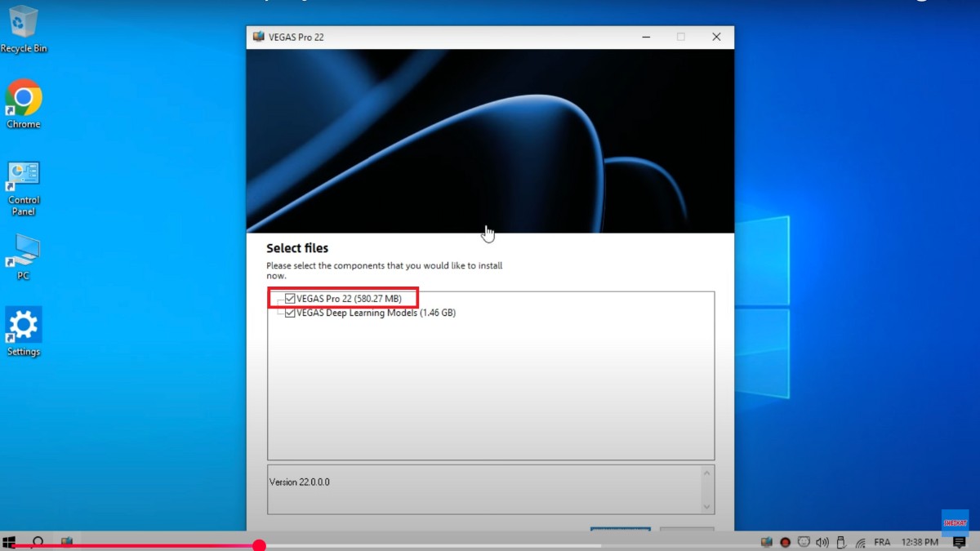Viewport: 980px width, 551px height.
Task: Click scroll-up arrow in the version description box
Action: [707, 473]
